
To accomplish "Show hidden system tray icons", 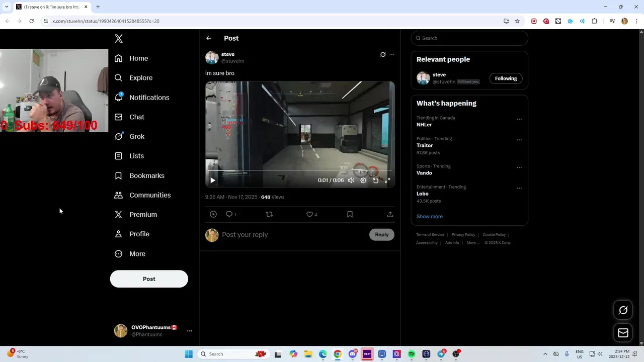I will click(x=545, y=354).
